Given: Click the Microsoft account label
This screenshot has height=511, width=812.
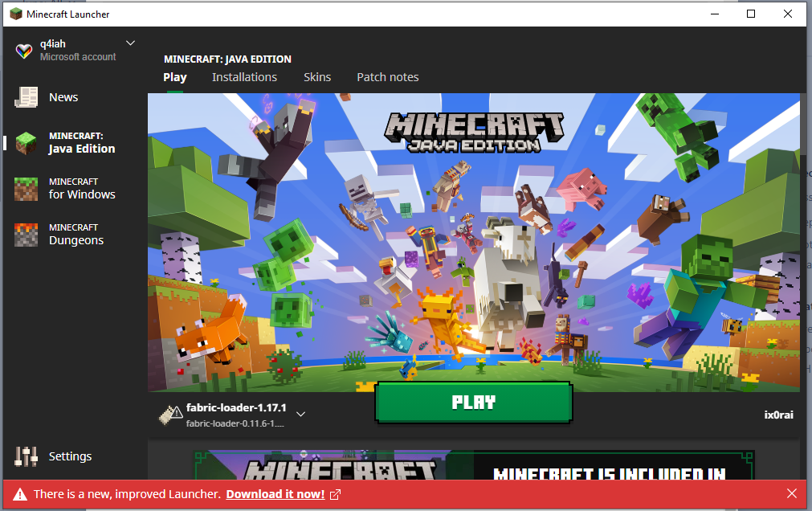Looking at the screenshot, I should pos(78,57).
